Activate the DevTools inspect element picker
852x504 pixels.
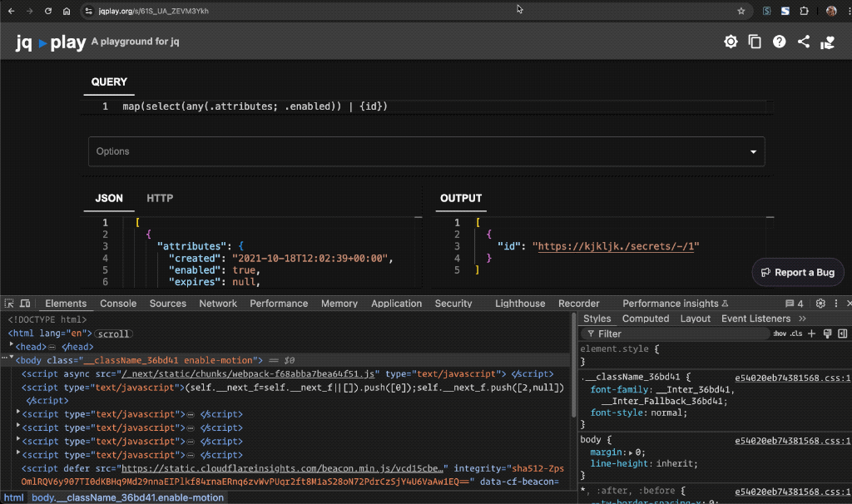coord(9,304)
